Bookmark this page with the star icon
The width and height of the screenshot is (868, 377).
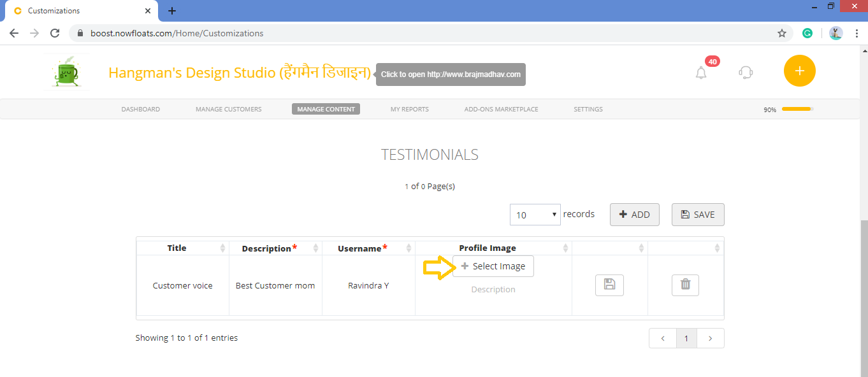782,33
